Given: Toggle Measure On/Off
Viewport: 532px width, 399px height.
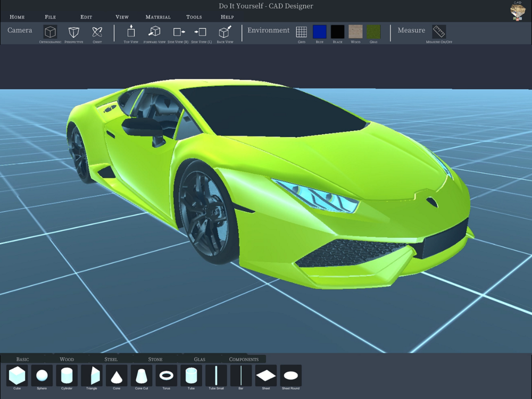Looking at the screenshot, I should (439, 32).
